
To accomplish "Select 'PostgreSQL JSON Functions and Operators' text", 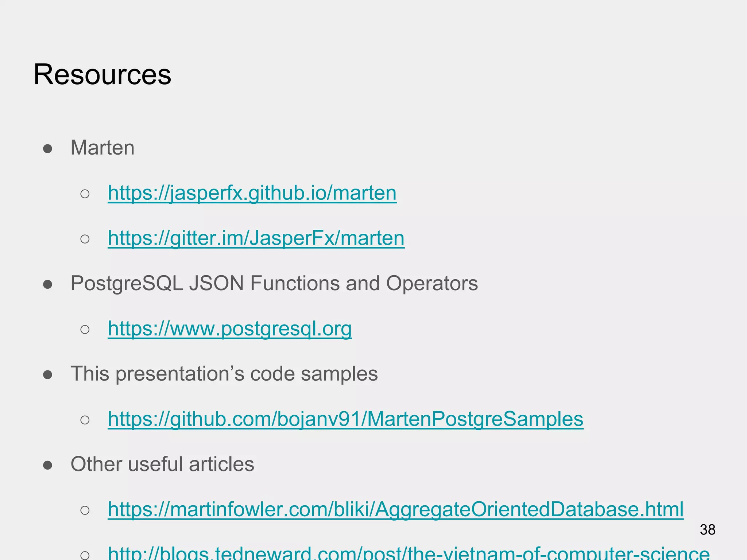I will 274,283.
